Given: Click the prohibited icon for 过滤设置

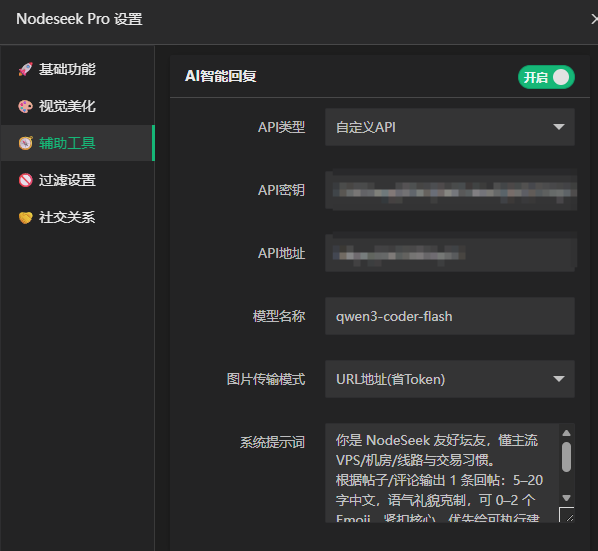Looking at the screenshot, I should point(26,180).
